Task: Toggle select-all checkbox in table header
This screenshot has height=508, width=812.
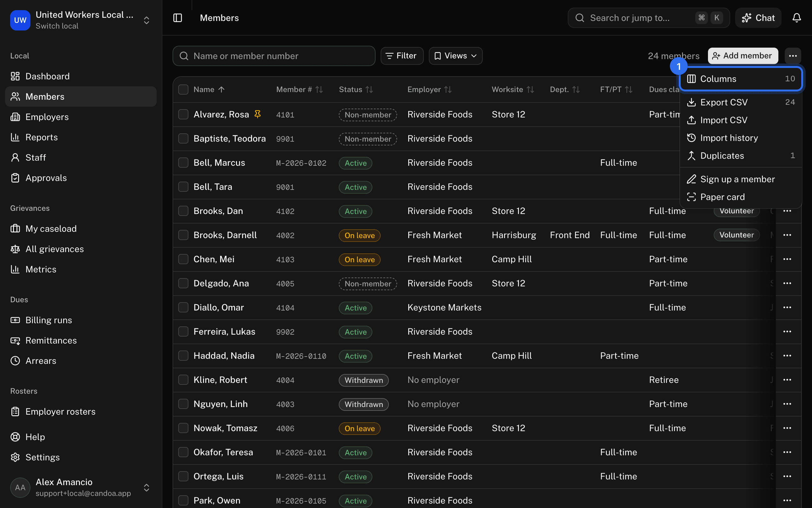Action: click(183, 89)
